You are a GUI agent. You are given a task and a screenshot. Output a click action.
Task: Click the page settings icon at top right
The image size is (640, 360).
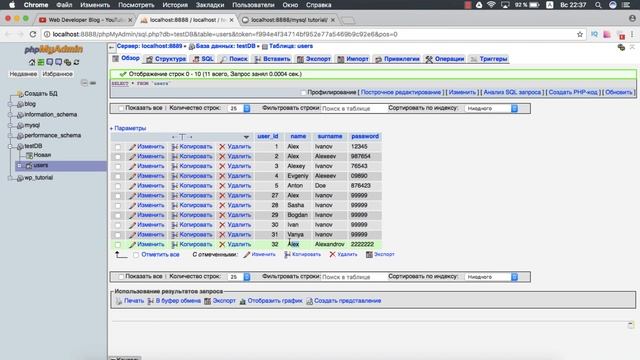[x=621, y=47]
